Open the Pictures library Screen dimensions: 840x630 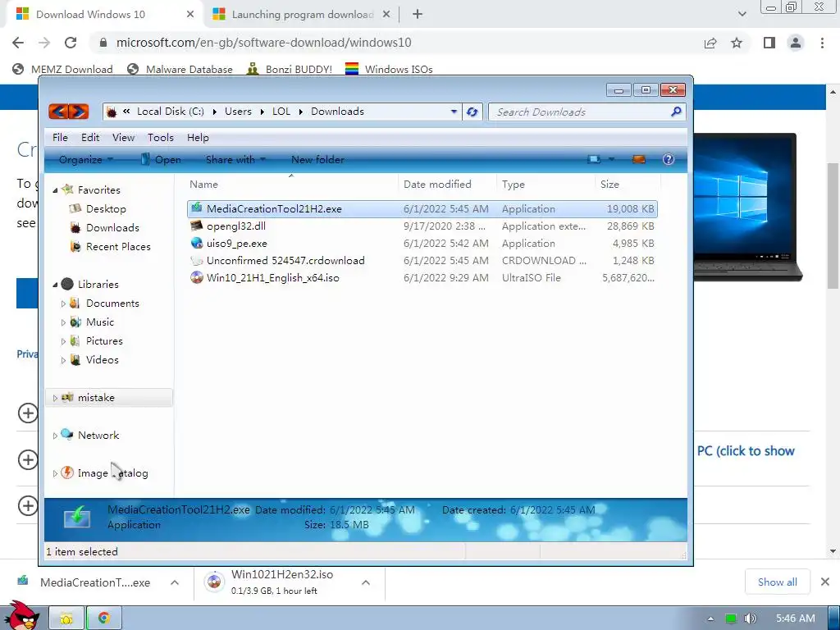[x=104, y=340]
